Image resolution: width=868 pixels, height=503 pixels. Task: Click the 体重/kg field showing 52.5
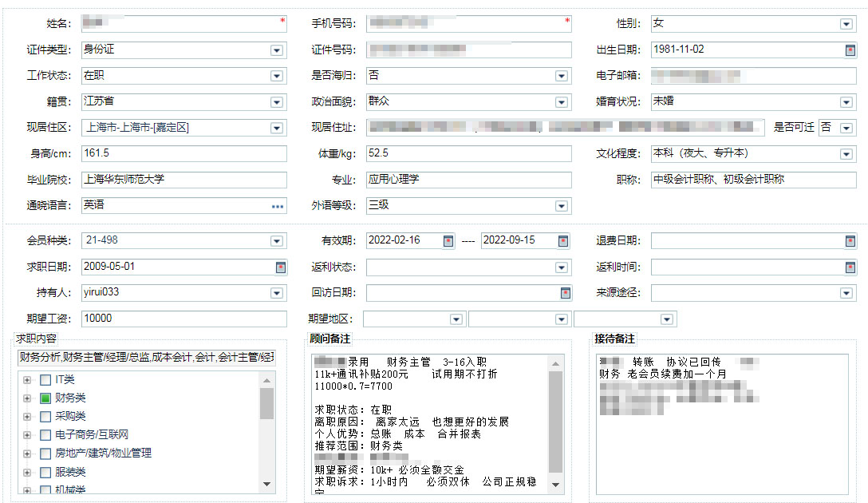(469, 153)
